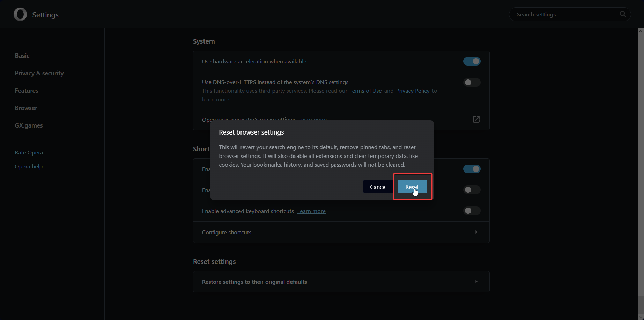
Task: Open Basic settings section
Action: point(22,56)
